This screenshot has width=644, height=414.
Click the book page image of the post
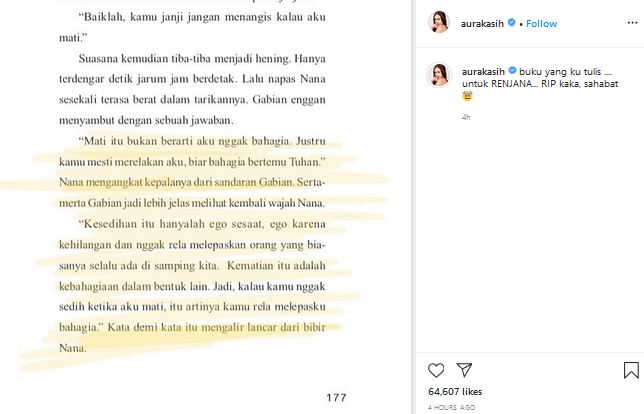tap(205, 207)
